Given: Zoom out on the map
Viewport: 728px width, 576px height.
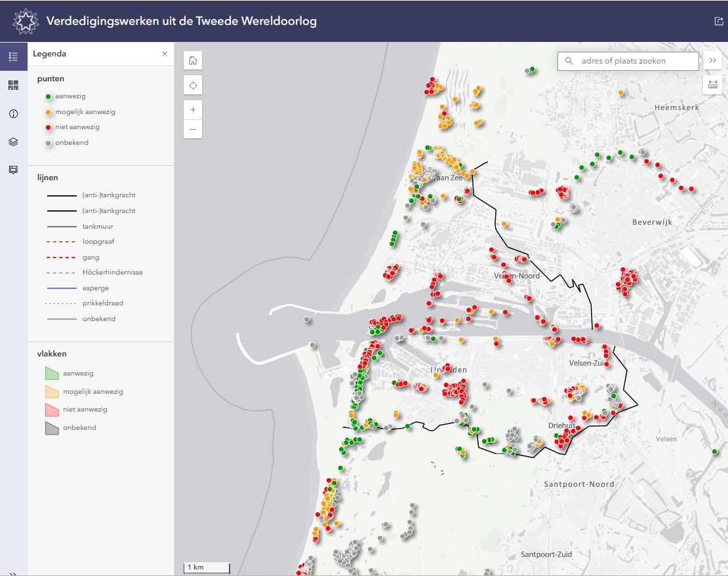Looking at the screenshot, I should point(193,129).
